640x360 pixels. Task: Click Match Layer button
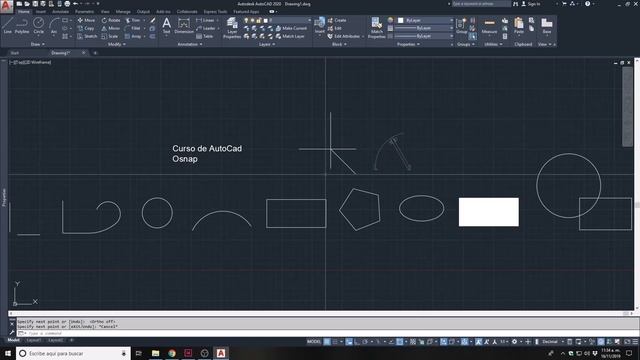(x=290, y=36)
